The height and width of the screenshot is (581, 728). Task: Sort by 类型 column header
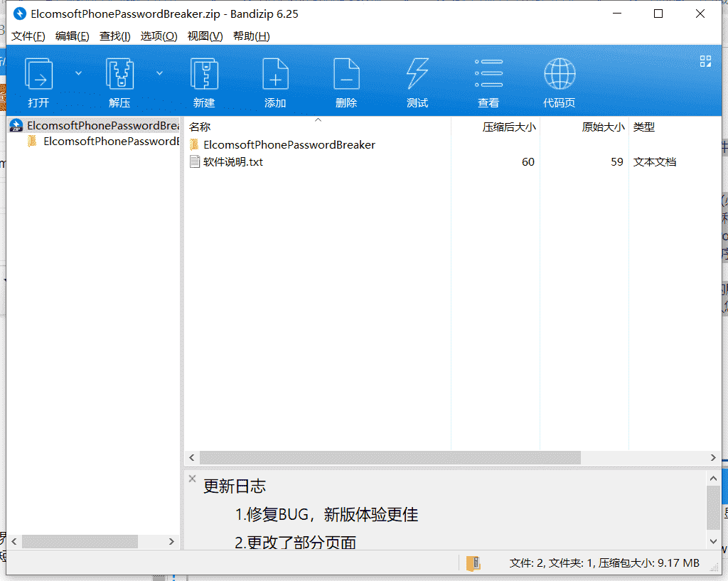(644, 127)
